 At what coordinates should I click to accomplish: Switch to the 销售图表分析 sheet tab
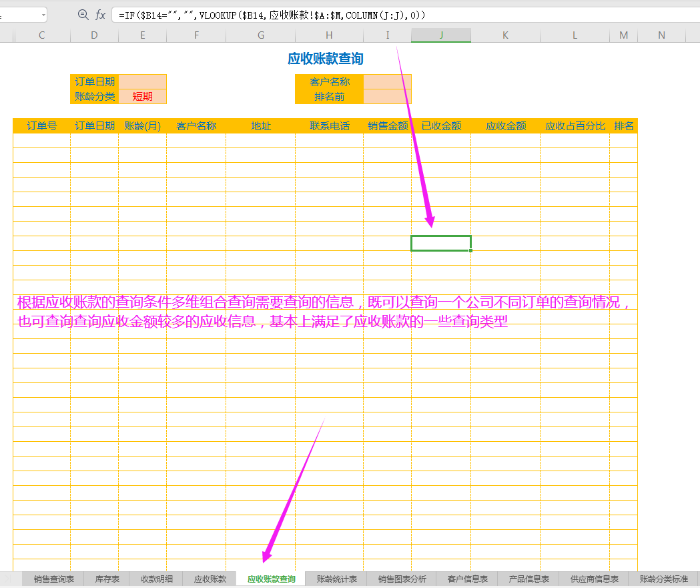pyautogui.click(x=402, y=579)
